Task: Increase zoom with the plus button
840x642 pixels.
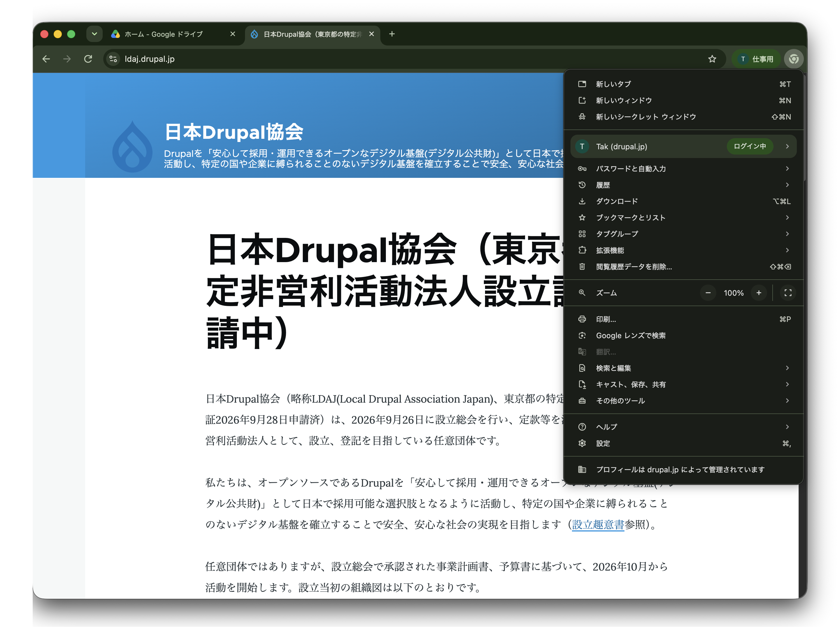Action: coord(759,293)
